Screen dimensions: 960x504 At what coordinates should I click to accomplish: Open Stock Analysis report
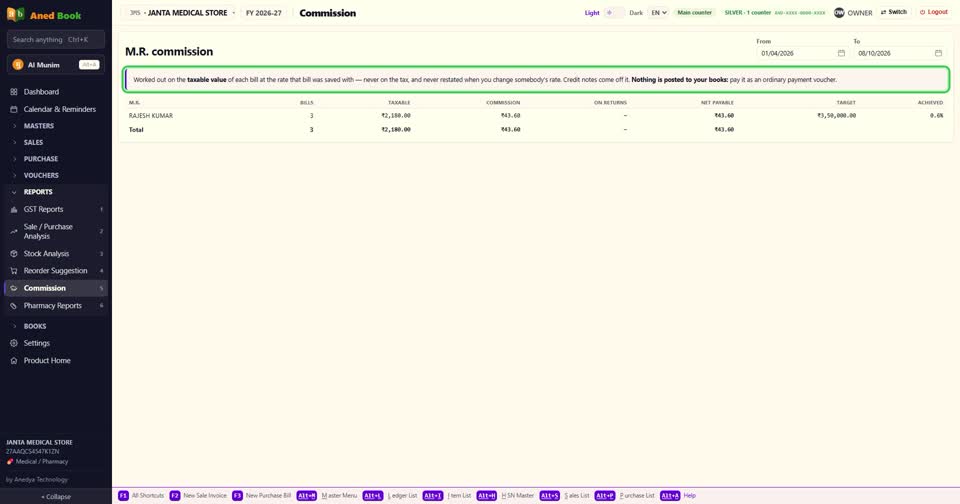(55, 254)
